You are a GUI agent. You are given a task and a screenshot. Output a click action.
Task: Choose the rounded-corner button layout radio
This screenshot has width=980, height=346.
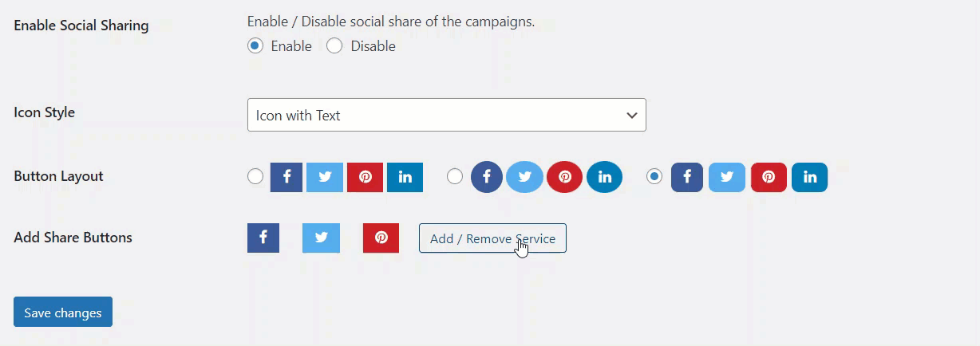654,177
